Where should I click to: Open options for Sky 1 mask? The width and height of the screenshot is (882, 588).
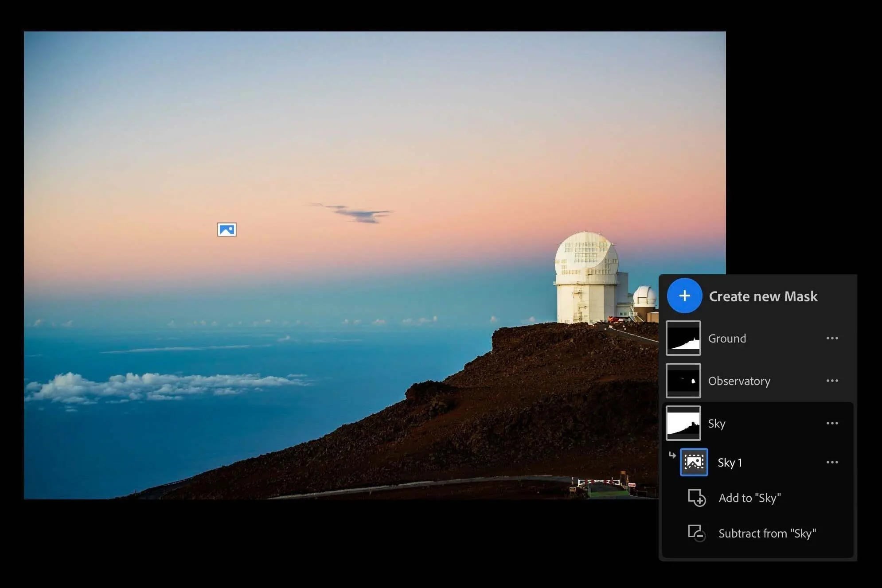click(831, 461)
